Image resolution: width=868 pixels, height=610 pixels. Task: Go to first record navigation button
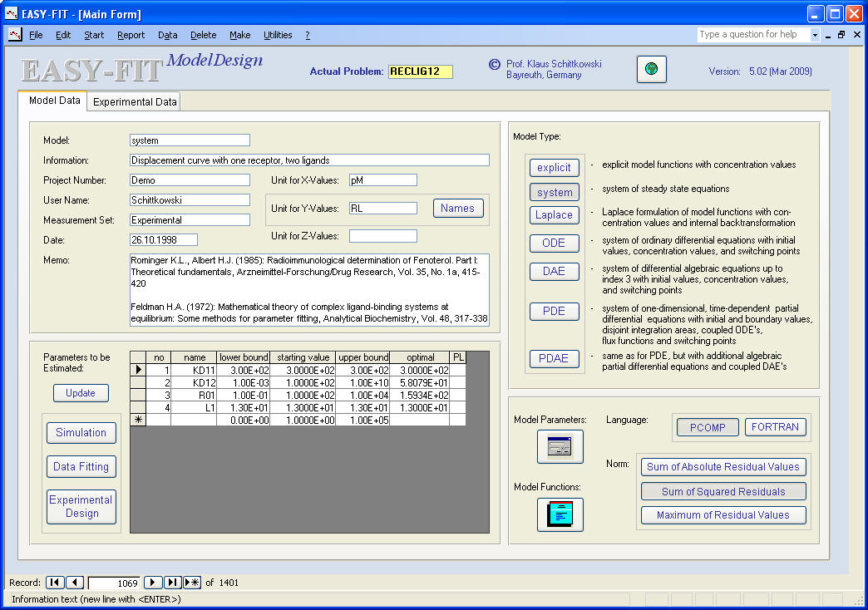tap(55, 583)
